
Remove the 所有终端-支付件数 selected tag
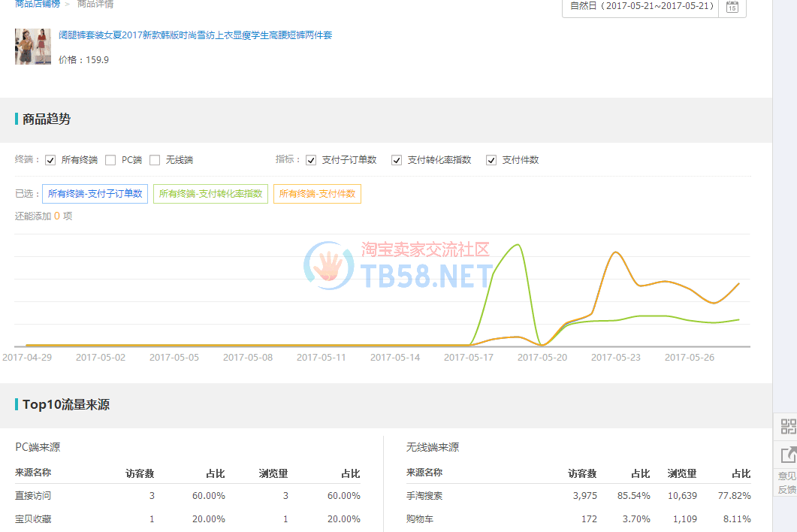click(x=317, y=194)
